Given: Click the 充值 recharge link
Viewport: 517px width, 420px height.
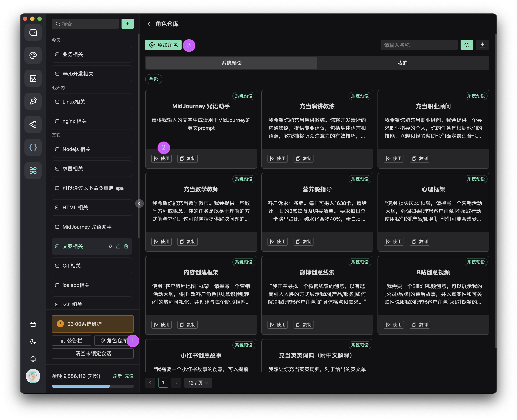Looking at the screenshot, I should click(129, 376).
